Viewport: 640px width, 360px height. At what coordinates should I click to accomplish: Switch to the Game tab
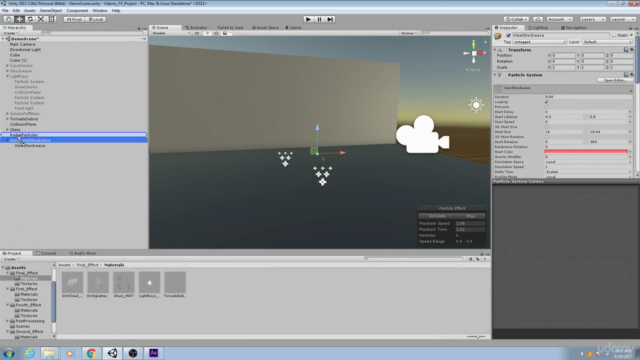click(x=293, y=27)
